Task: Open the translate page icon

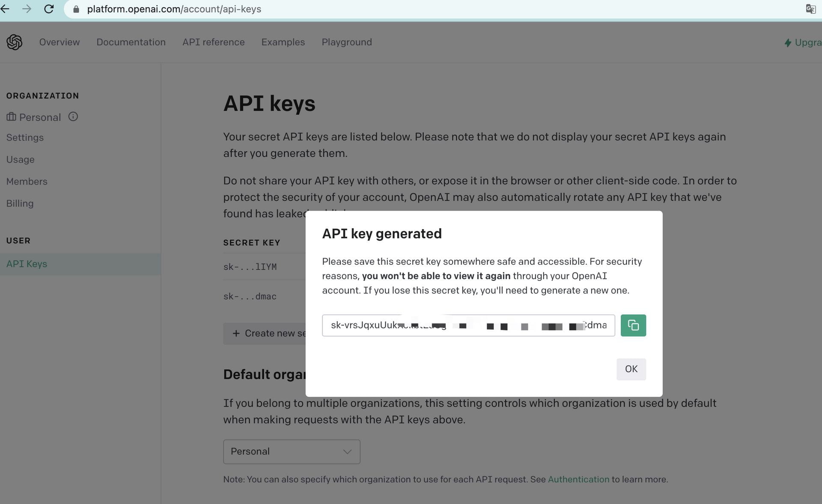Action: coord(810,9)
